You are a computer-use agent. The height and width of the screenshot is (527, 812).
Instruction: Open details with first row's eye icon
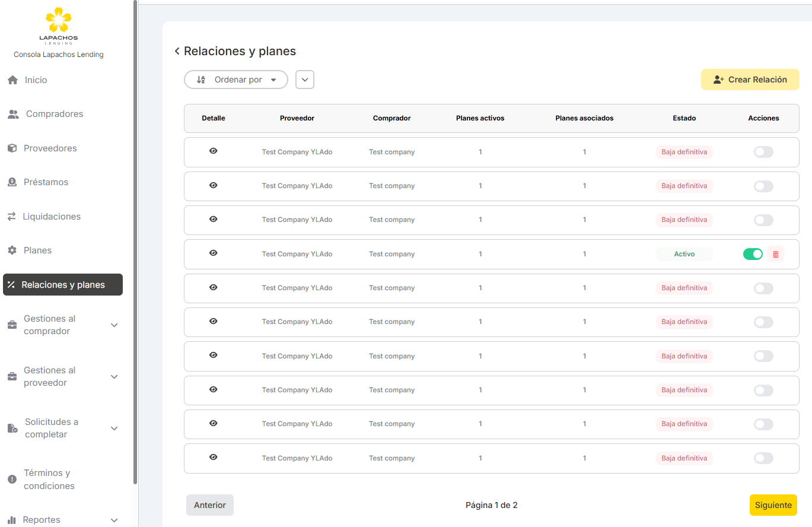click(214, 151)
